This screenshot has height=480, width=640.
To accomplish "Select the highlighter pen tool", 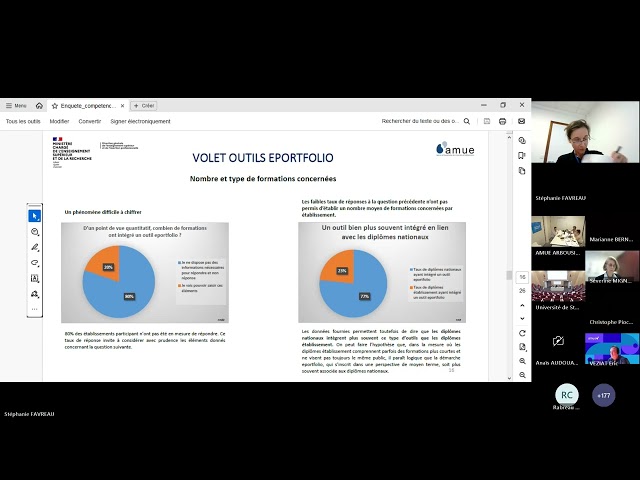I will 35,247.
